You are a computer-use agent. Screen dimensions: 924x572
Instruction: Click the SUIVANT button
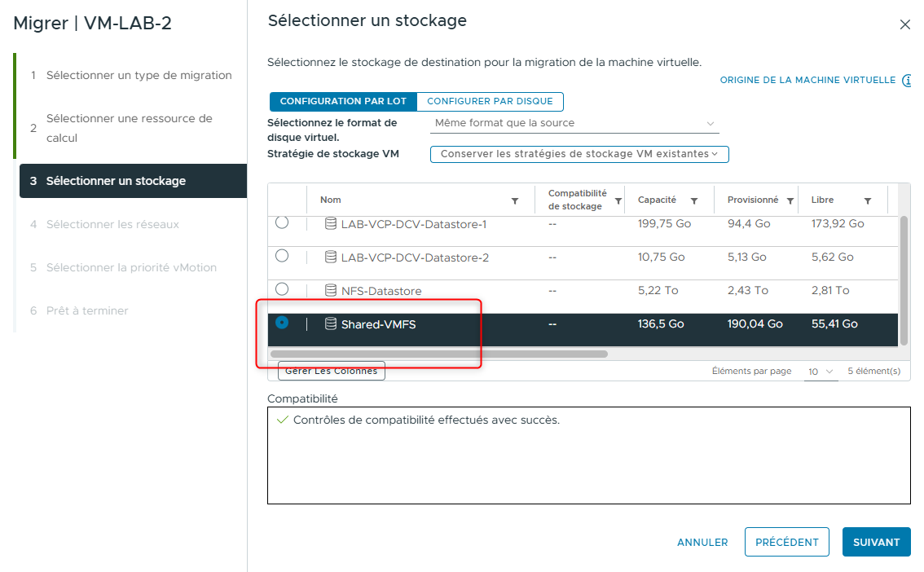coord(876,542)
